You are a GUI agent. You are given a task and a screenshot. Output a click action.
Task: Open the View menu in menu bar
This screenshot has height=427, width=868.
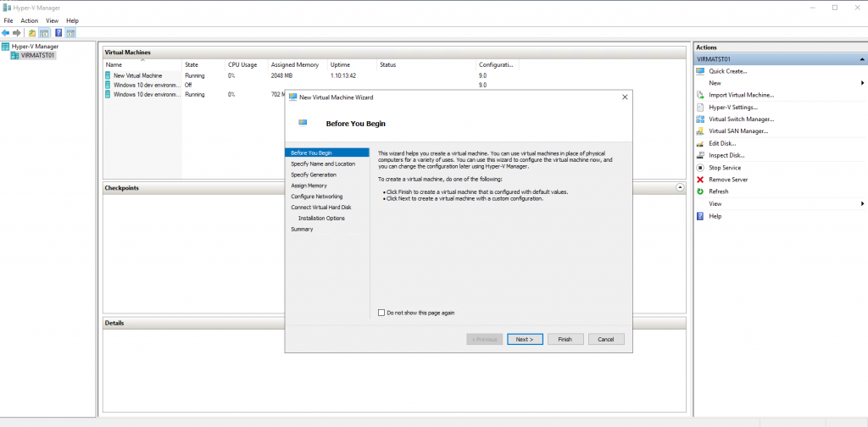pos(52,20)
